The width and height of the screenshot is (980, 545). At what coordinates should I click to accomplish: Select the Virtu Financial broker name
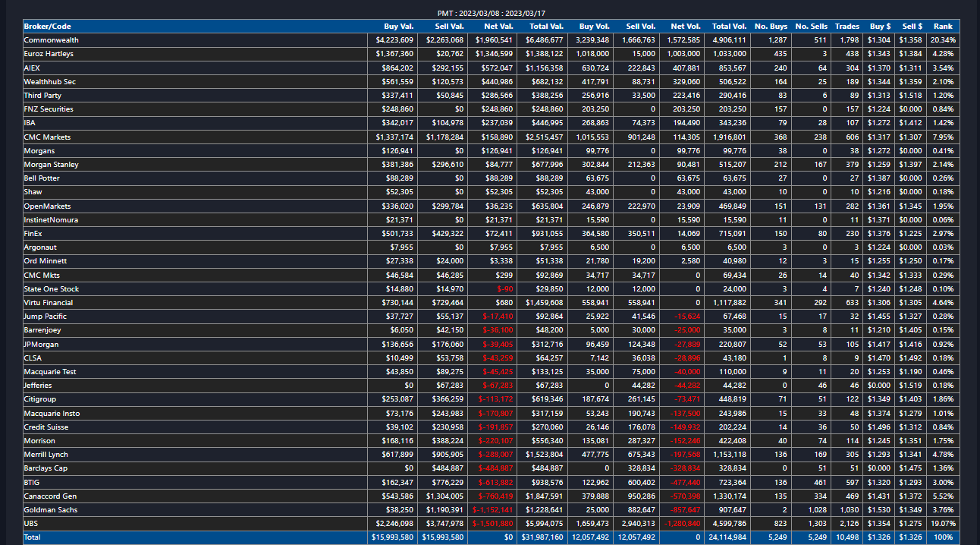click(49, 302)
